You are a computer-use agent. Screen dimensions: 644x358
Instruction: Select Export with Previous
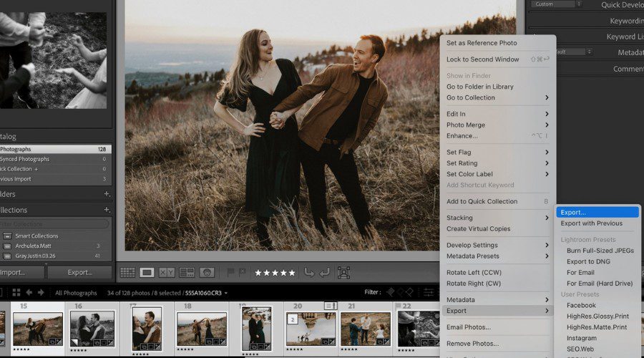(597, 223)
